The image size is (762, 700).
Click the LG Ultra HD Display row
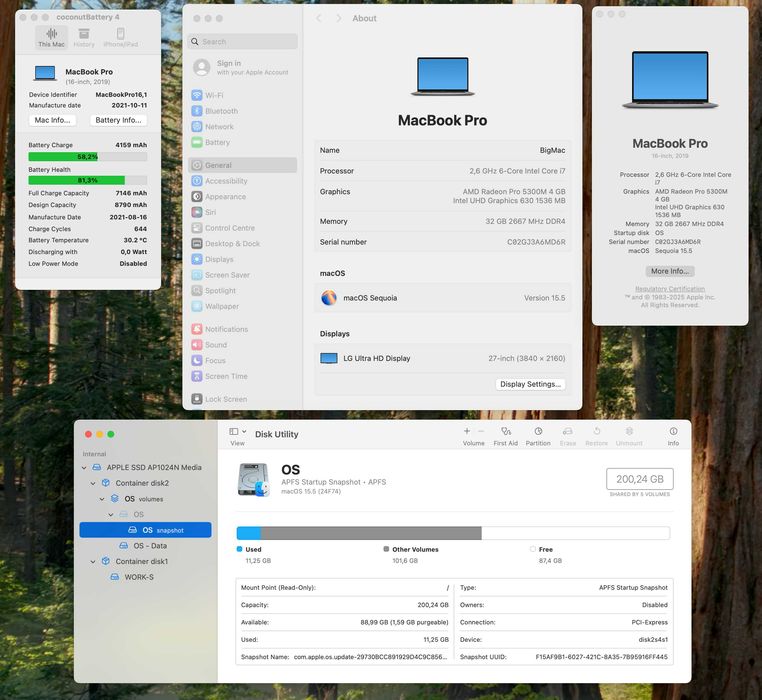coord(442,358)
